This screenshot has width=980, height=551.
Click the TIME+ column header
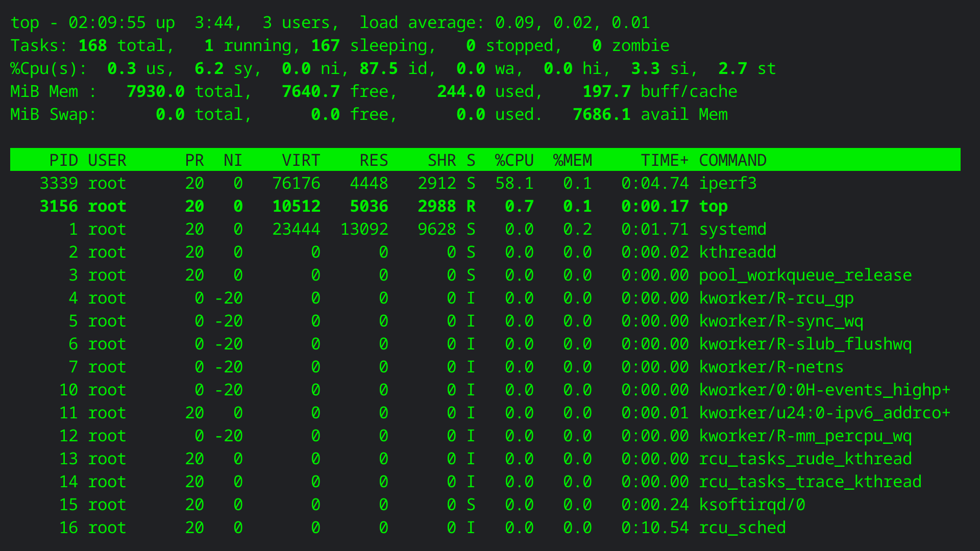click(x=665, y=160)
